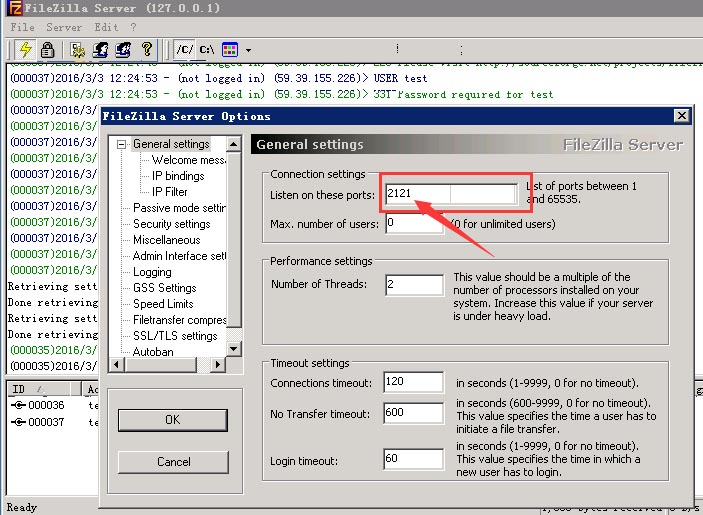This screenshot has width=703, height=515.
Task: Close the FileZilla Server Options dialog
Action: 681,116
